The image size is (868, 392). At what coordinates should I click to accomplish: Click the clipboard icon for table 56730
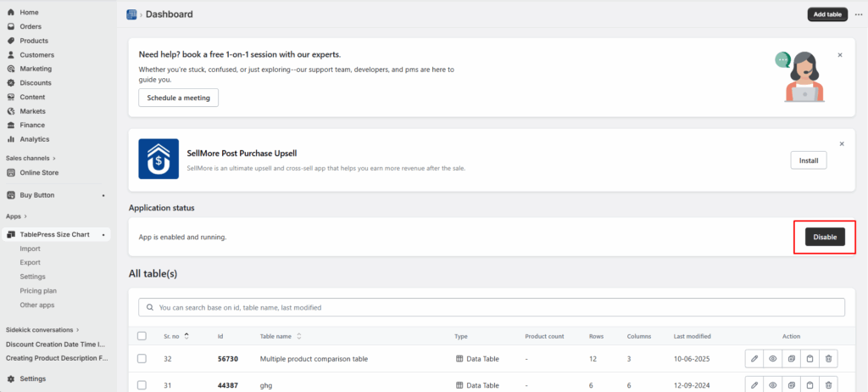810,359
